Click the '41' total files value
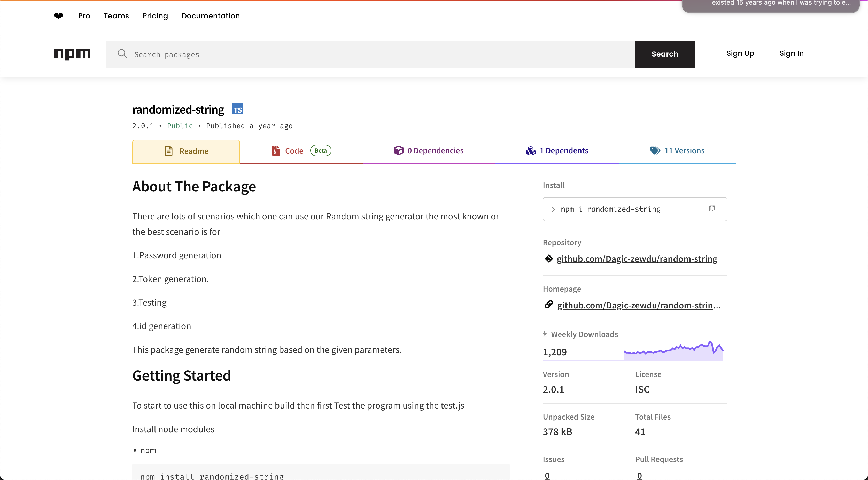 click(640, 431)
